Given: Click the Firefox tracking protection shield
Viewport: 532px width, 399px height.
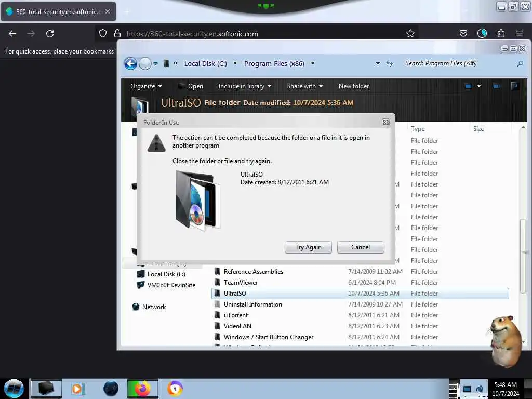Looking at the screenshot, I should pos(103,34).
